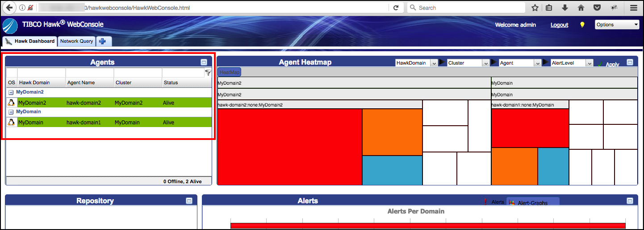The image size is (644, 230).
Task: Sort agents by the Cluster column header
Action: (x=138, y=82)
